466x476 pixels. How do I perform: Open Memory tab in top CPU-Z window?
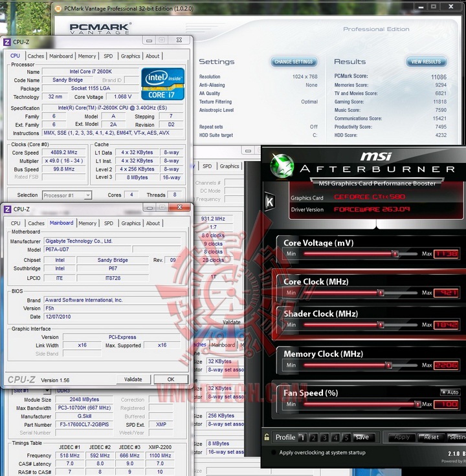pos(87,56)
